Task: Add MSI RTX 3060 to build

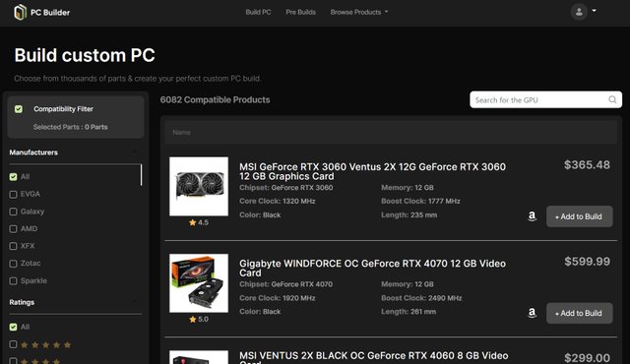Action: [x=580, y=216]
